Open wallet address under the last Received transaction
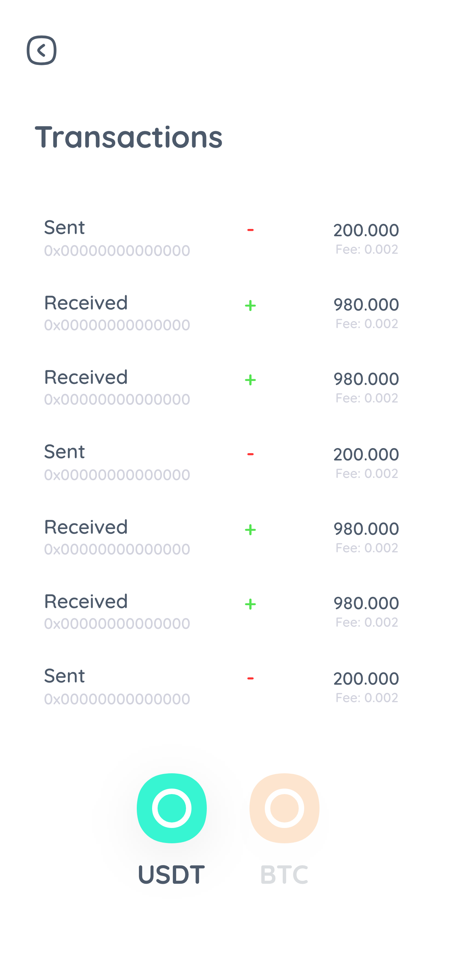 [117, 623]
